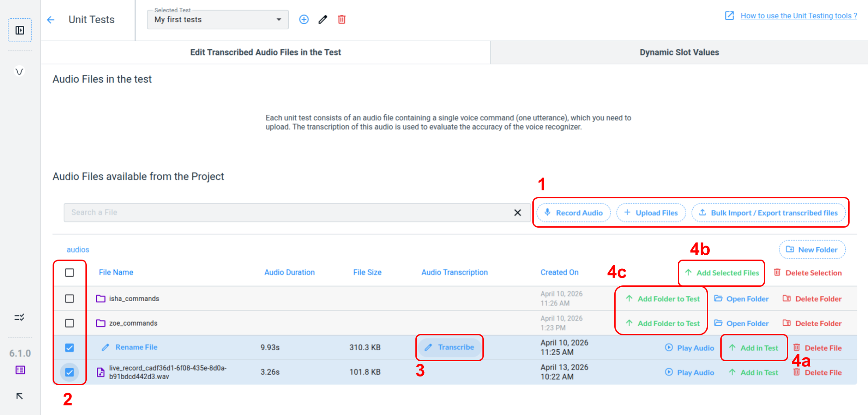This screenshot has width=868, height=415.
Task: Clear the file search with the X icon
Action: (517, 213)
